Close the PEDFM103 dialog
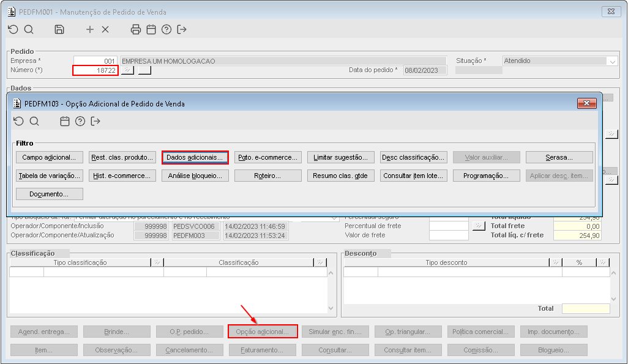 (x=587, y=103)
